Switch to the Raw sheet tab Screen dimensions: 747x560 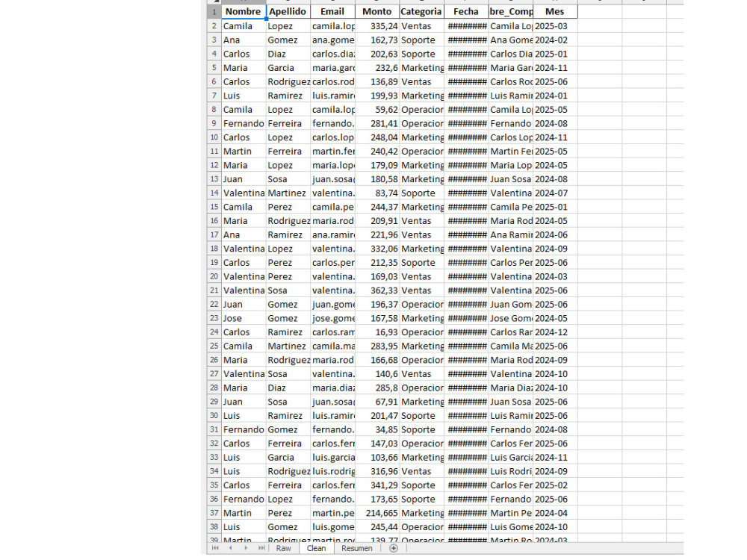point(283,548)
